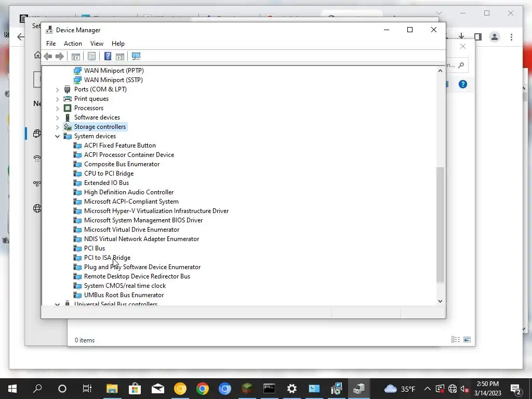This screenshot has width=532, height=399.
Task: Switch to details view in background window status bar
Action: 456,340
